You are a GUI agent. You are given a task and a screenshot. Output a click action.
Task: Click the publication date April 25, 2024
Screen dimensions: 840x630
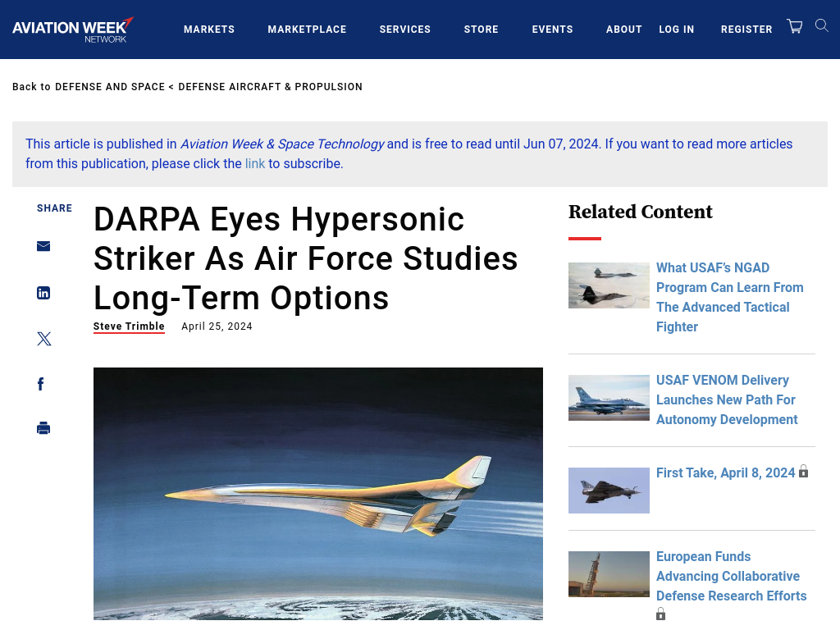[x=217, y=326]
